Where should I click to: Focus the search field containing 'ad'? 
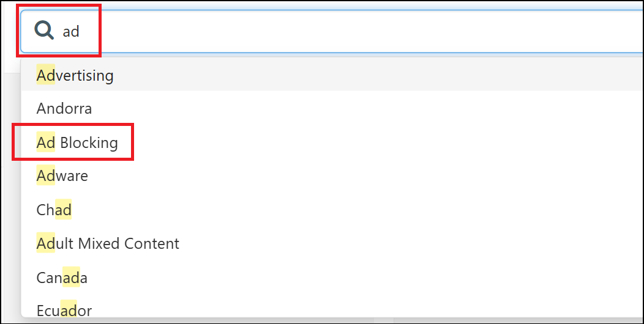[331, 31]
